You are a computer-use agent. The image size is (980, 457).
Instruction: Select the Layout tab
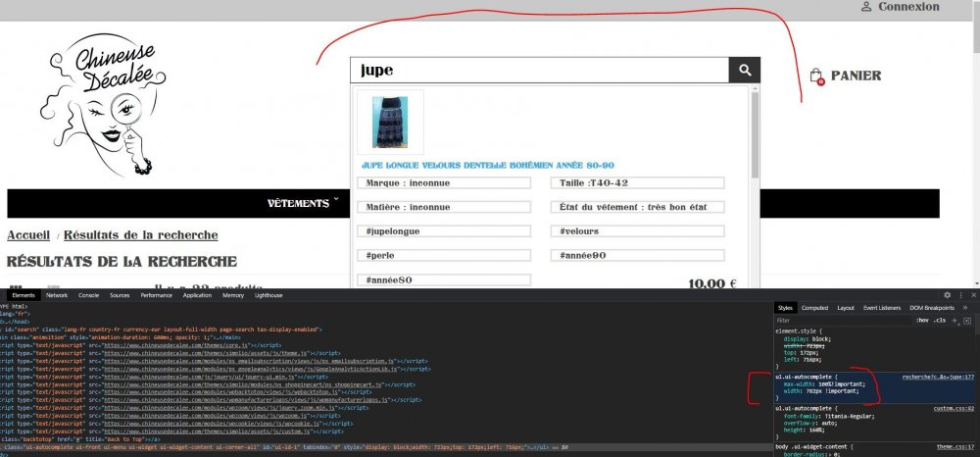(x=846, y=308)
